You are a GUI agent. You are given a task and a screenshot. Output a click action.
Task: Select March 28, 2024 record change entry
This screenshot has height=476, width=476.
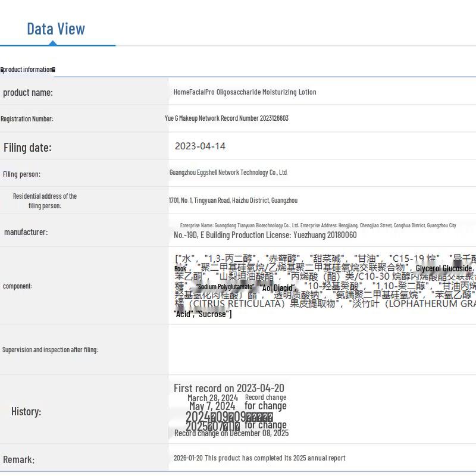pos(237,397)
